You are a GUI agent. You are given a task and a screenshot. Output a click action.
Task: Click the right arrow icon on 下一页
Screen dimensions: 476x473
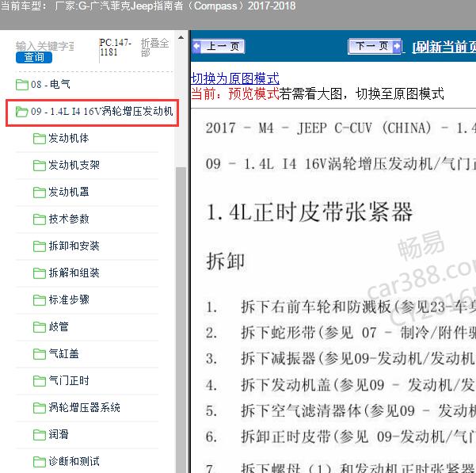[397, 47]
